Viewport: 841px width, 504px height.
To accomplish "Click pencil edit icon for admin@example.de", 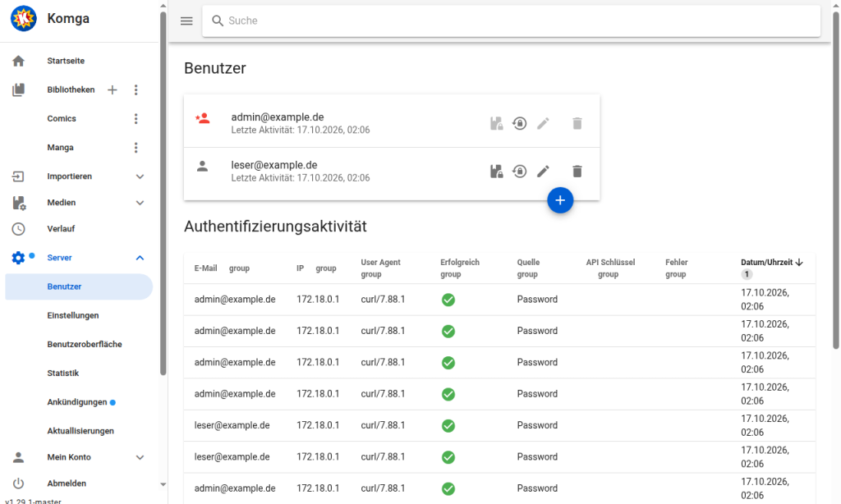I will [543, 124].
